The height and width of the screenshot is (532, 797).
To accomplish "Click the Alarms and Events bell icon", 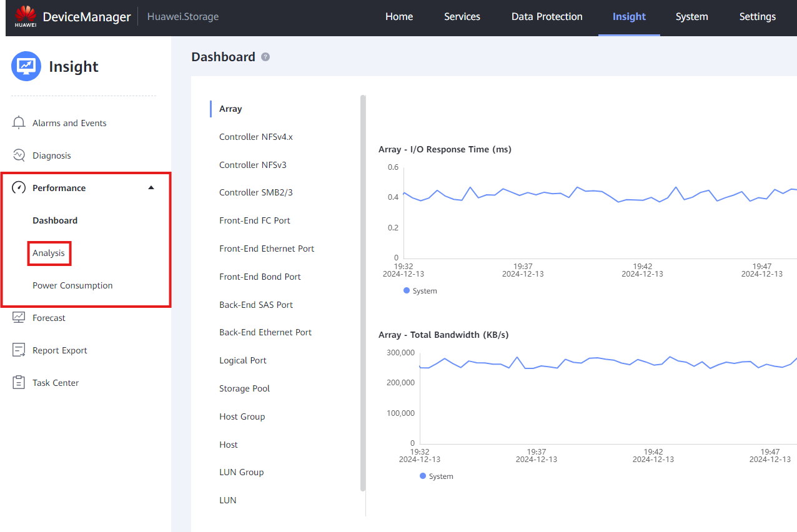I will pyautogui.click(x=19, y=123).
